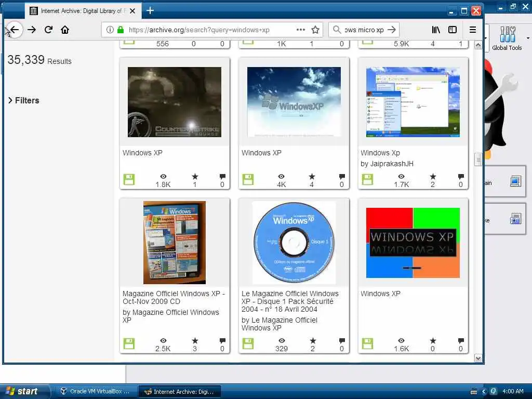The image size is (532, 399).
Task: Click the 'by JaiprakashJH' creator text
Action: point(387,164)
